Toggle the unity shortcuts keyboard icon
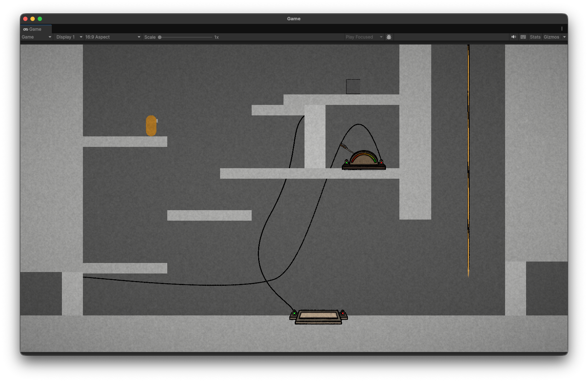 523,37
